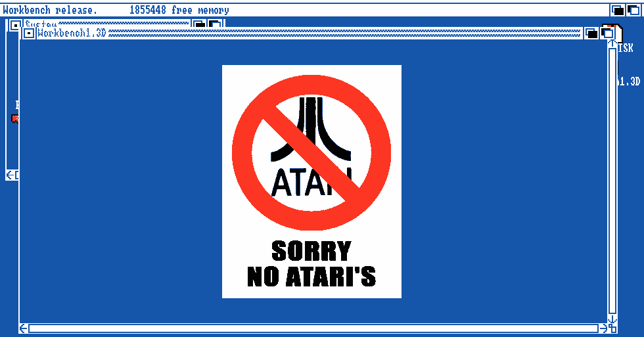Click the System window's front gadget

215,24
